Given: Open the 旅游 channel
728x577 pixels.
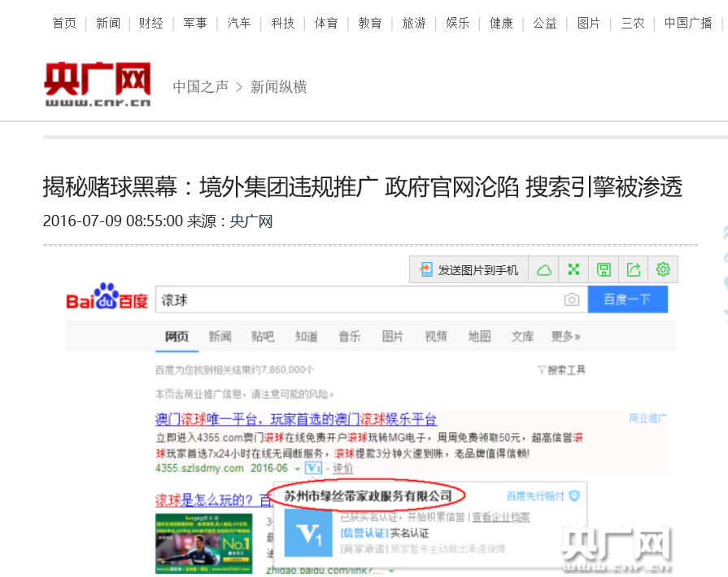Looking at the screenshot, I should (x=414, y=24).
